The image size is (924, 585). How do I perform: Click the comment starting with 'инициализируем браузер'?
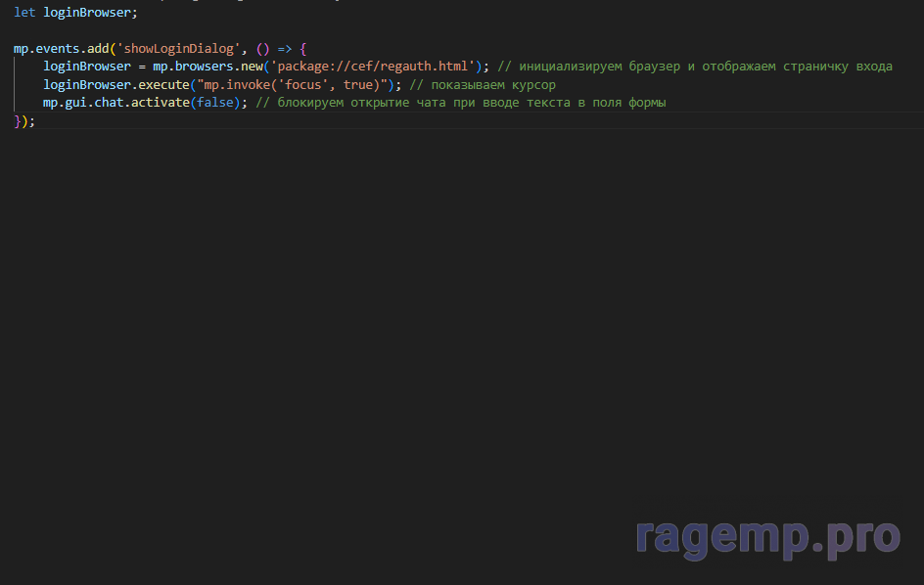(695, 67)
